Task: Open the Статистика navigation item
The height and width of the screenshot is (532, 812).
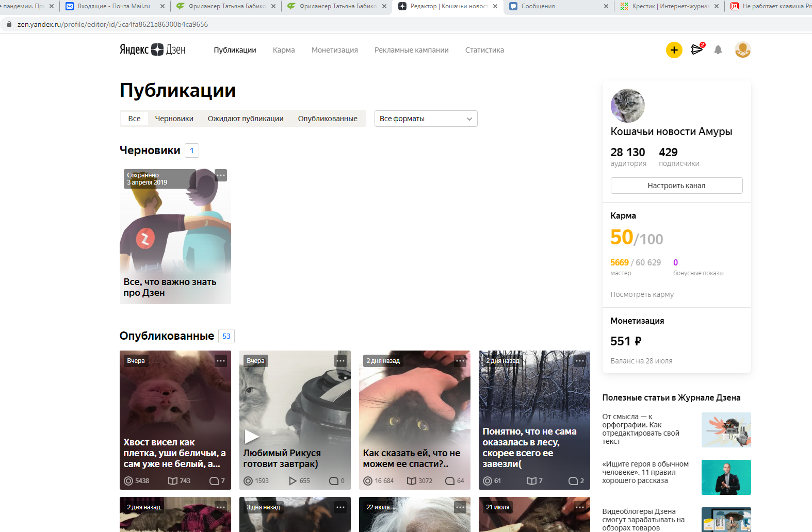Action: (x=484, y=50)
